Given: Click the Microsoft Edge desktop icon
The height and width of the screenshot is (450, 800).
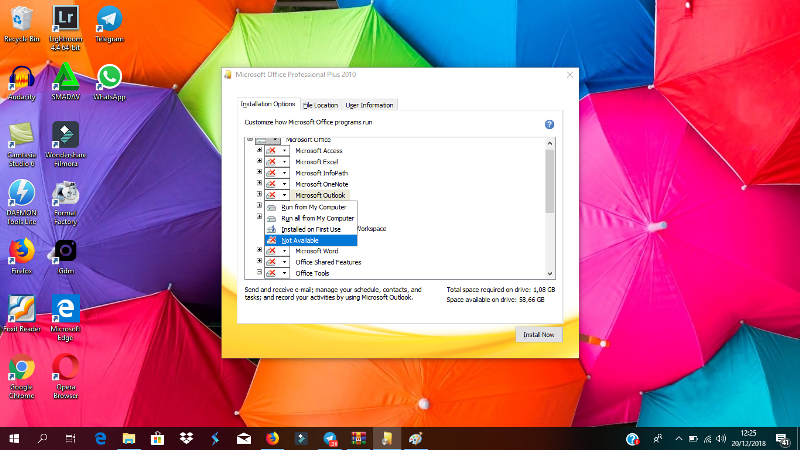Looking at the screenshot, I should tap(65, 318).
